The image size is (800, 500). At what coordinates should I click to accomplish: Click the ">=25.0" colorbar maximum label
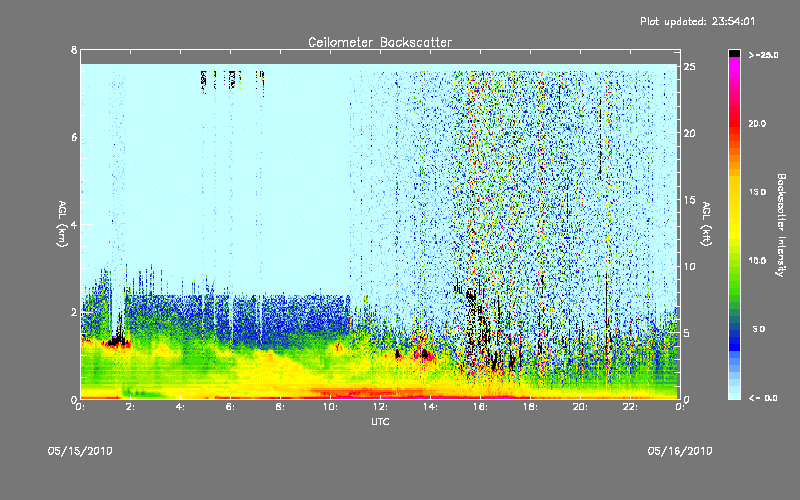pyautogui.click(x=763, y=55)
